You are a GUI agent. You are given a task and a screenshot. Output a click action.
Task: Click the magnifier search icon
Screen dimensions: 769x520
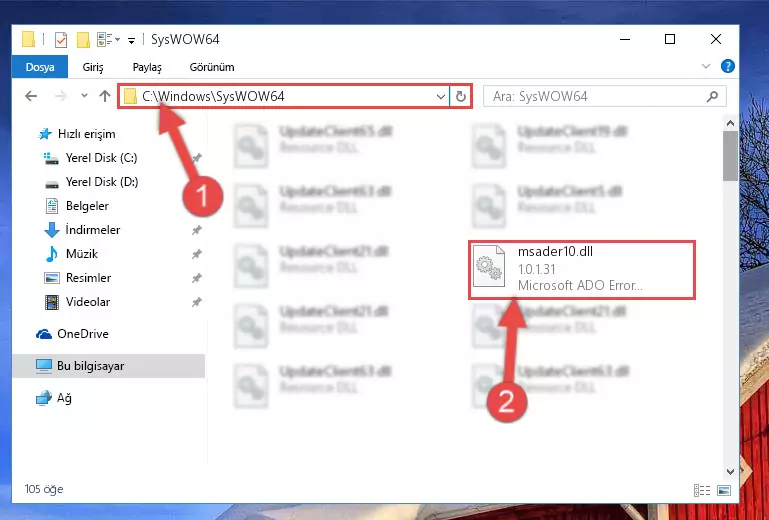[712, 97]
